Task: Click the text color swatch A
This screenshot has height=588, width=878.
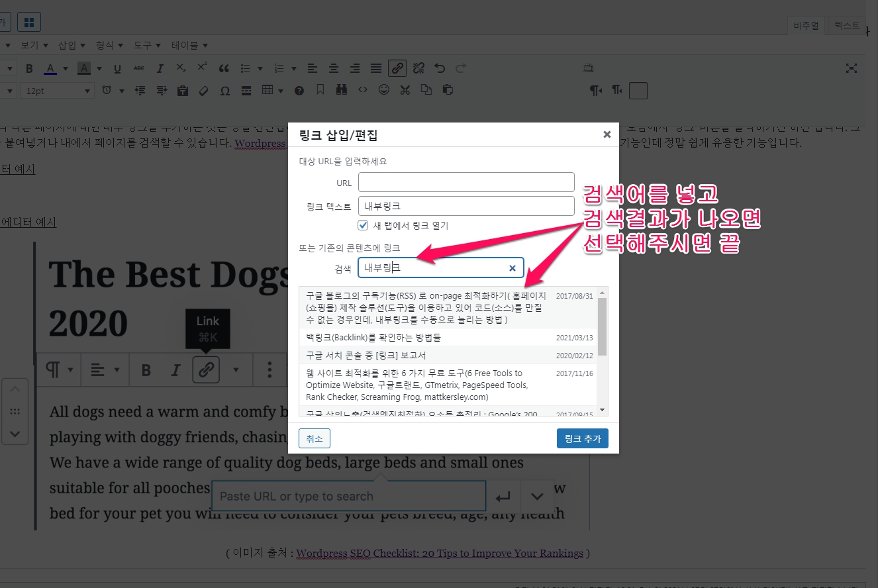Action: (x=50, y=68)
